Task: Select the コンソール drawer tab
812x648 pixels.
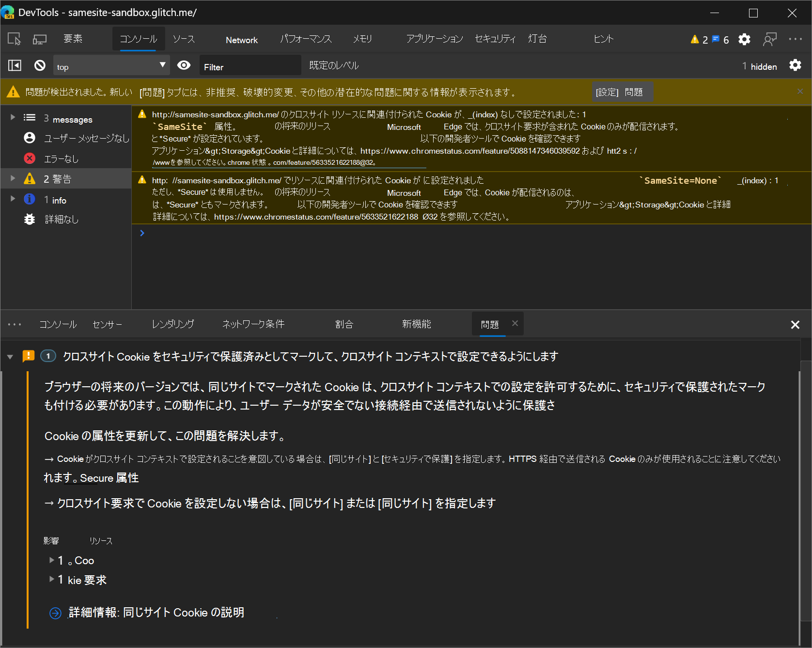Action: tap(58, 324)
